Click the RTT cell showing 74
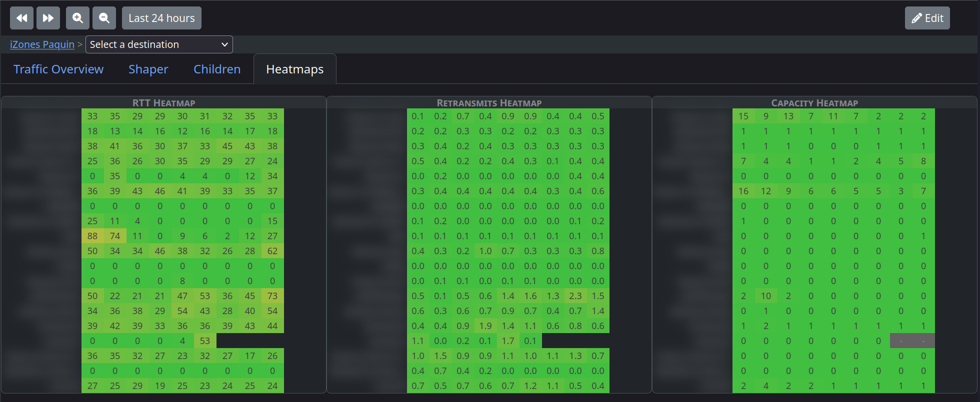 tap(115, 236)
